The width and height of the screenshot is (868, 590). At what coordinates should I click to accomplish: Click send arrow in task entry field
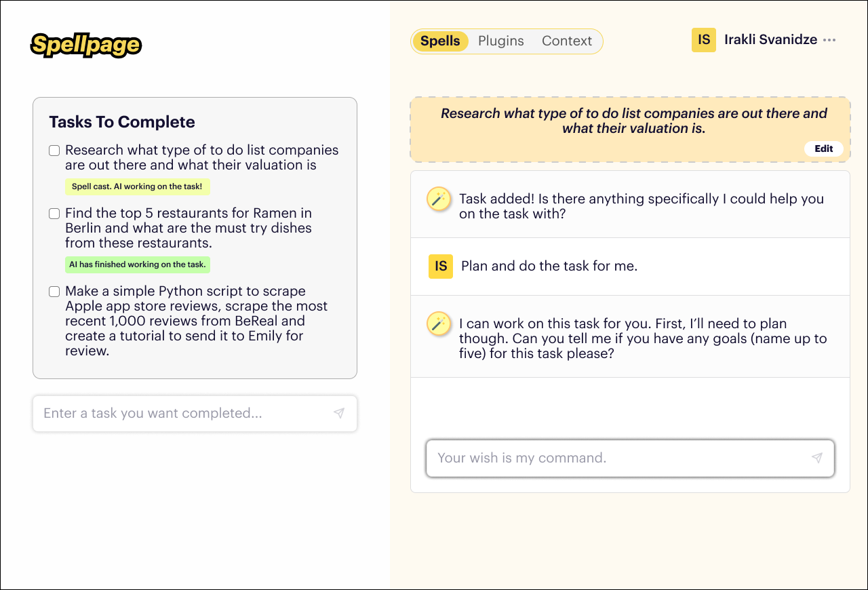339,413
